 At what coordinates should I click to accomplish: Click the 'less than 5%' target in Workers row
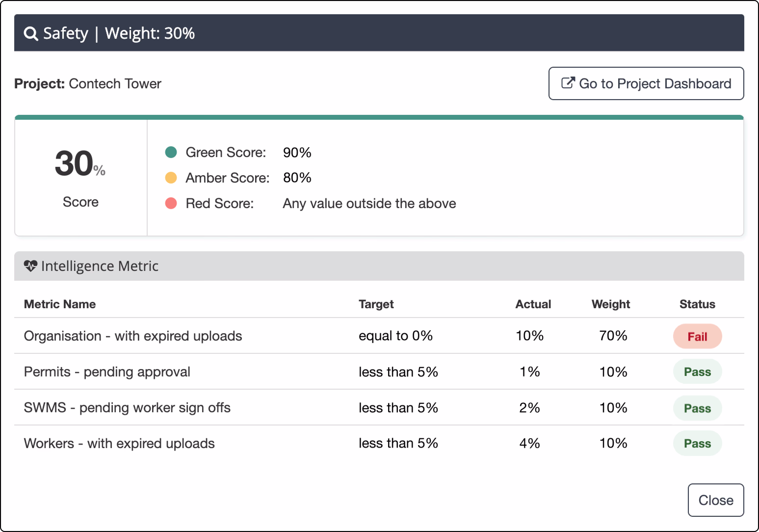point(398,443)
